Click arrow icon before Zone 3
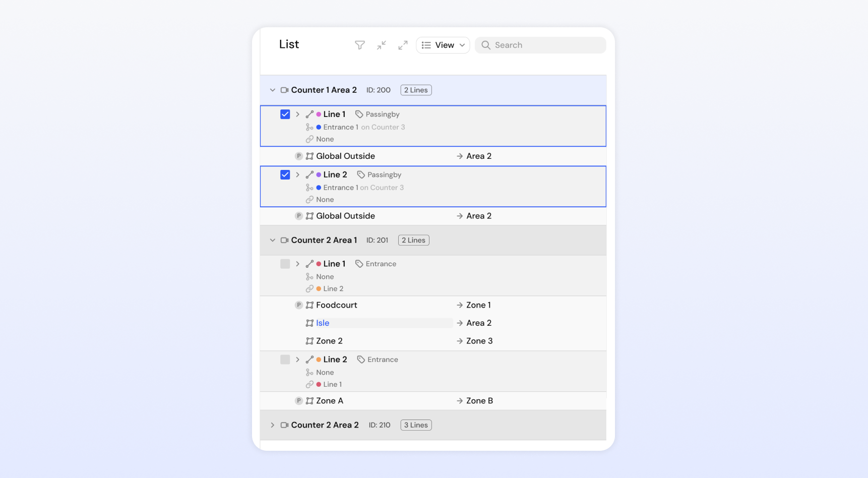 460,341
